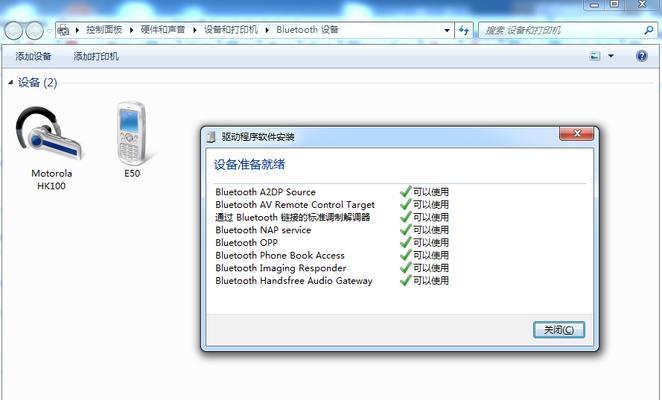Open the help question mark icon
The width and height of the screenshot is (662, 400).
pyautogui.click(x=642, y=56)
